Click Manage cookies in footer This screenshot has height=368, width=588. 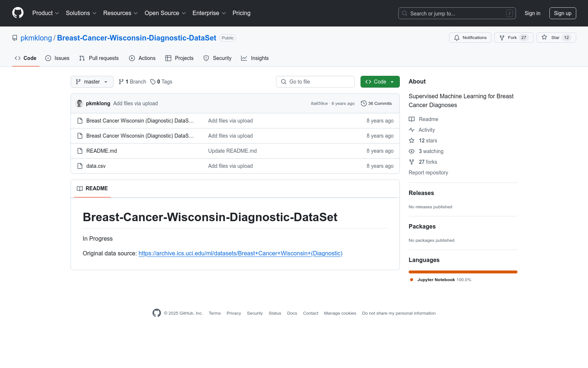[x=340, y=313]
